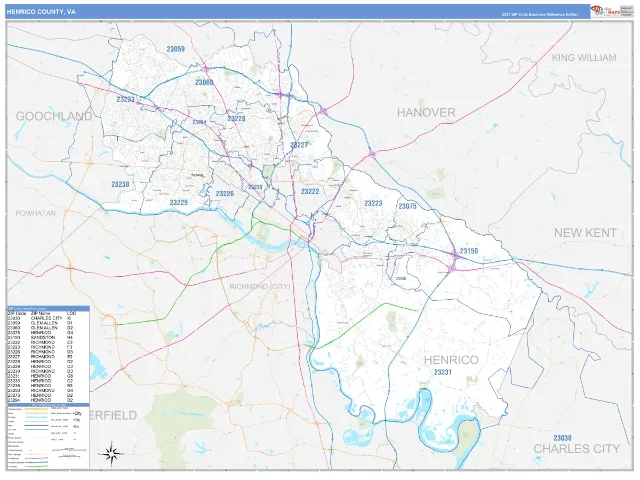Screen dimensions: 640x480
Task: Click the ZIP Name column header
Action: [x=40, y=313]
